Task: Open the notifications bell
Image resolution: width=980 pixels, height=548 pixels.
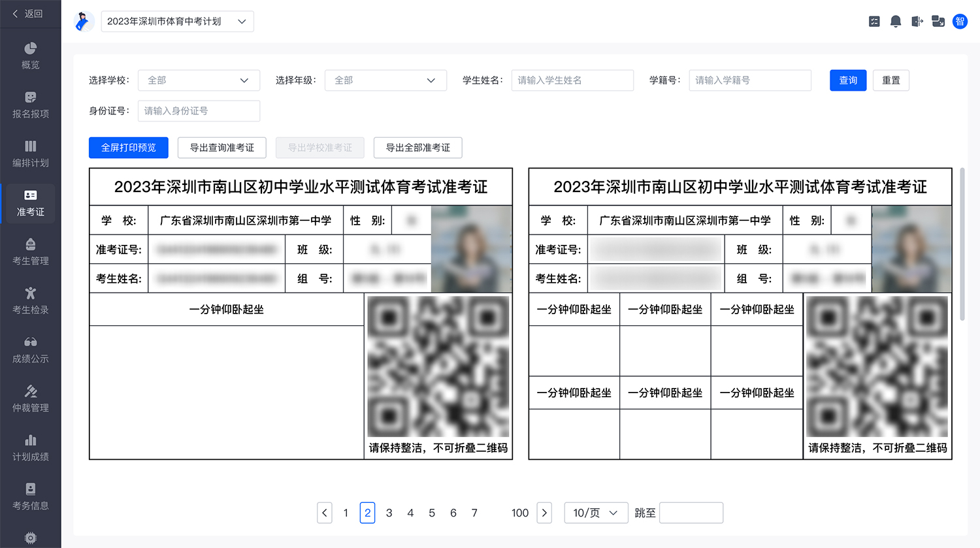Action: pos(896,22)
